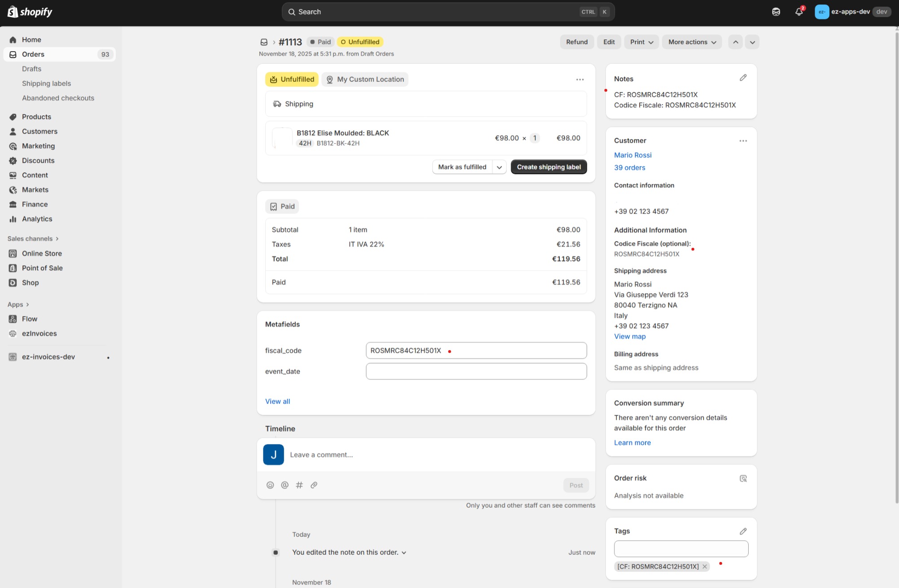Expand the Mark as fulfilled dropdown arrow
899x588 pixels.
(x=500, y=167)
